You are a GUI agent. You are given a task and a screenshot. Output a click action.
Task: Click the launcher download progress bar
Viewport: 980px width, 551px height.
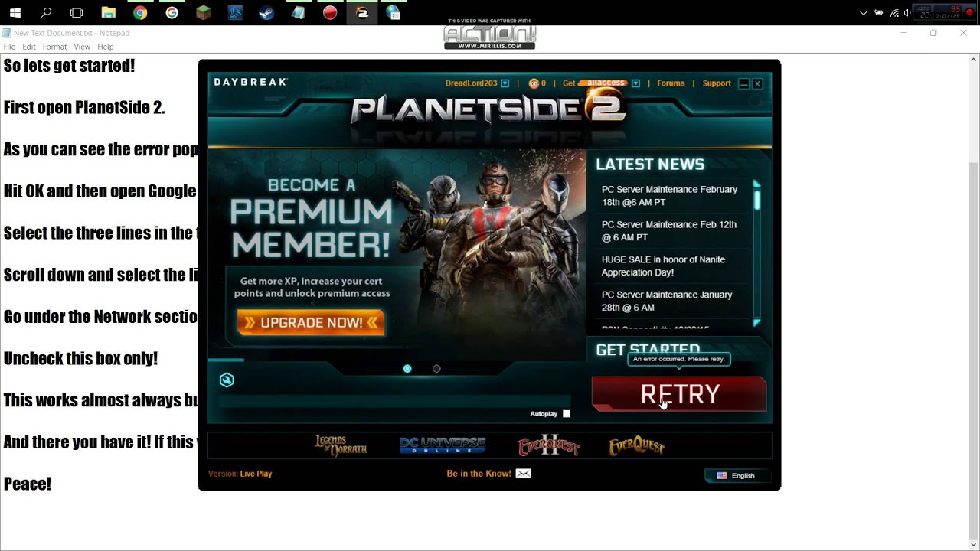(x=394, y=401)
